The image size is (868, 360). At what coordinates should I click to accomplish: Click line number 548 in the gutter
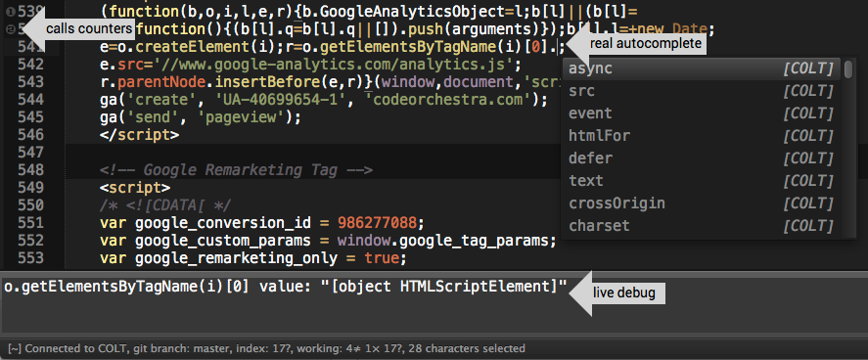pos(30,170)
